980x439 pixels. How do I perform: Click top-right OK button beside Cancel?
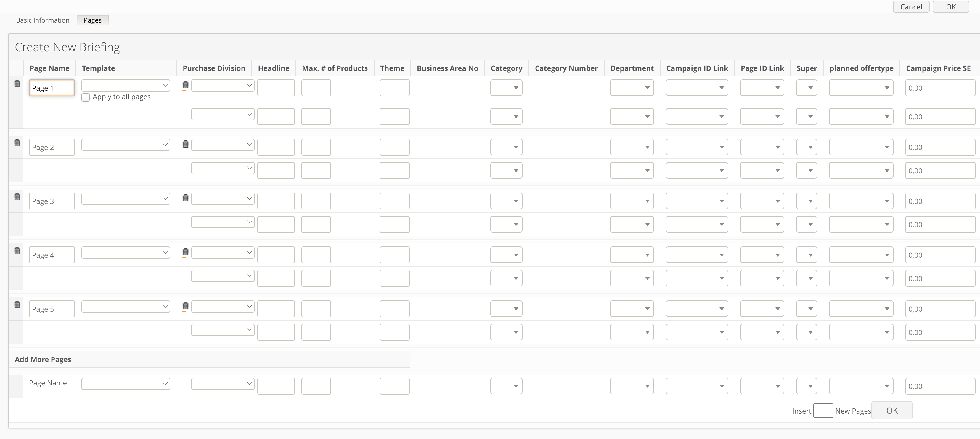point(951,7)
